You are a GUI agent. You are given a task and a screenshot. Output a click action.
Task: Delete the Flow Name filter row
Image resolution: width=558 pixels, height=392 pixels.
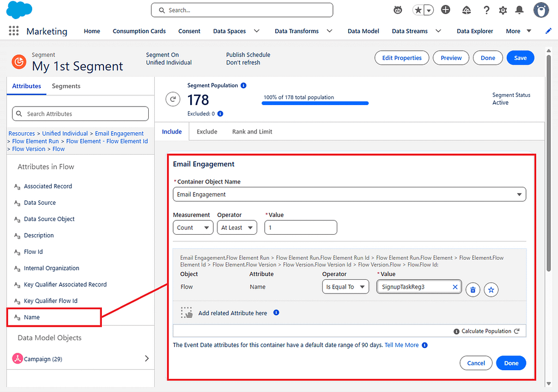(x=473, y=290)
